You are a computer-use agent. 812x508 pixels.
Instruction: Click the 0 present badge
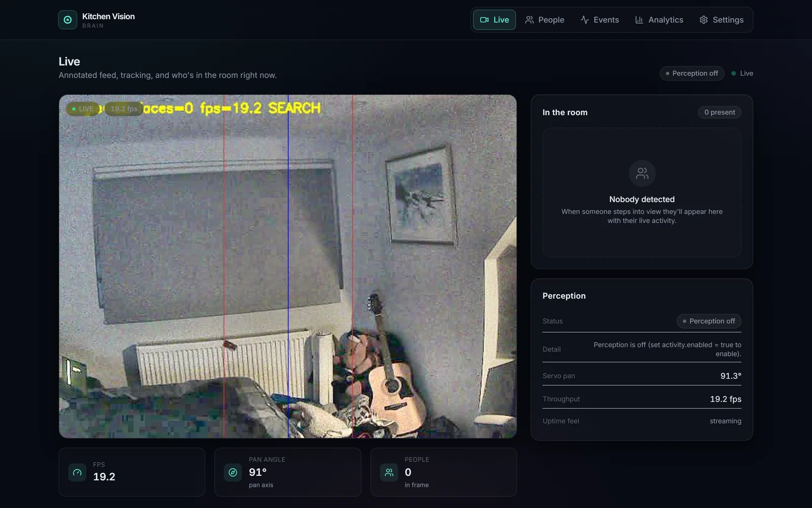point(719,112)
